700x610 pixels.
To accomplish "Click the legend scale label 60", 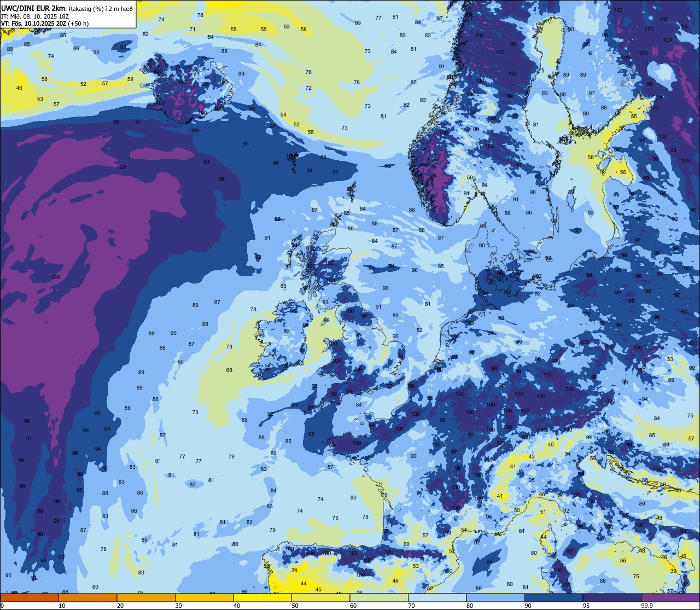I will tap(353, 605).
